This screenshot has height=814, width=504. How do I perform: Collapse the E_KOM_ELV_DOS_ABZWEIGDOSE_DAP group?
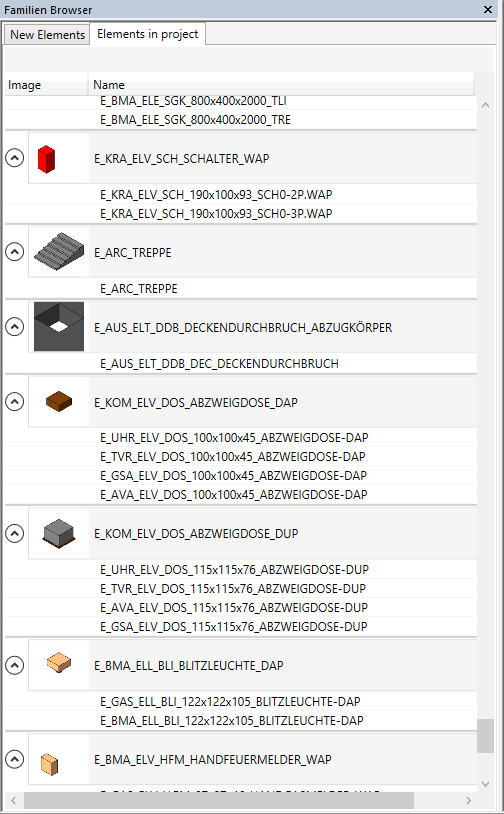(x=15, y=401)
